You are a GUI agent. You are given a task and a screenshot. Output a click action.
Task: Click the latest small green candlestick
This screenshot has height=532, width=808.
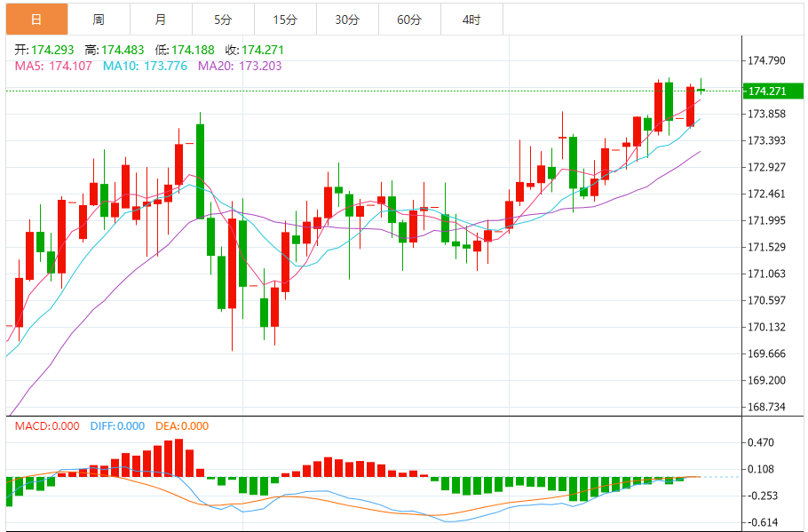pyautogui.click(x=701, y=90)
